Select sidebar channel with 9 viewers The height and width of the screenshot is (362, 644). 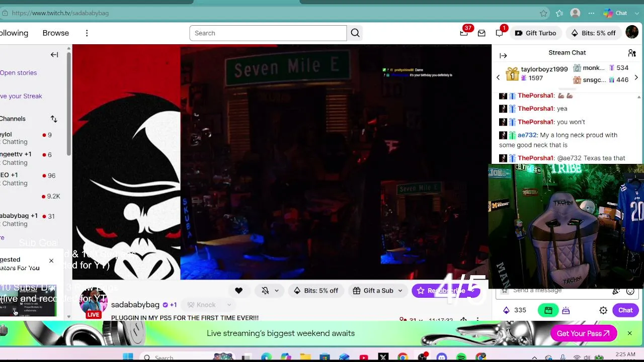pos(32,138)
